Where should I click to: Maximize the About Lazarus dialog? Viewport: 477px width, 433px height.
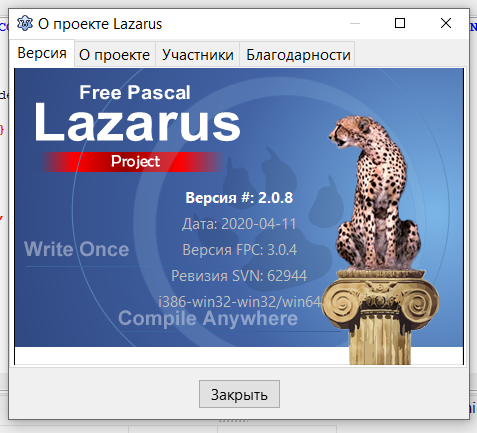(x=400, y=23)
